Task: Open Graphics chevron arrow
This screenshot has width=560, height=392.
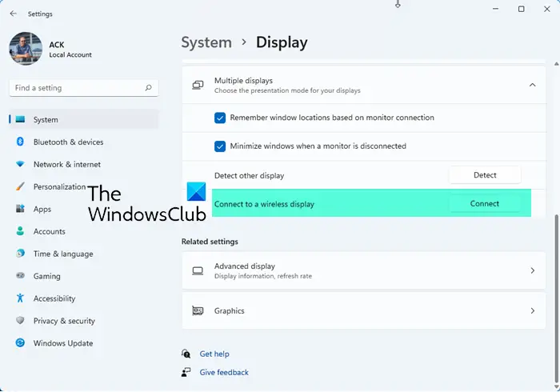Action: pos(532,311)
